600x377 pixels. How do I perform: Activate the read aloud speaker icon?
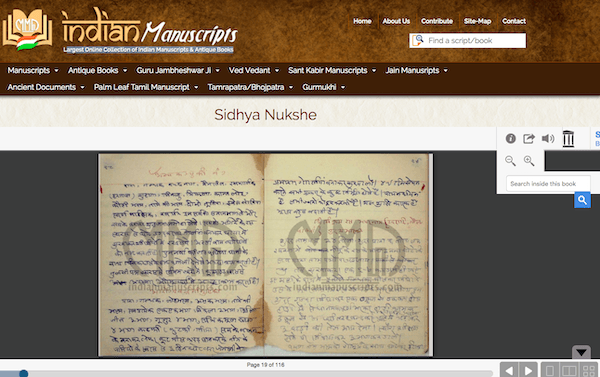coord(548,139)
